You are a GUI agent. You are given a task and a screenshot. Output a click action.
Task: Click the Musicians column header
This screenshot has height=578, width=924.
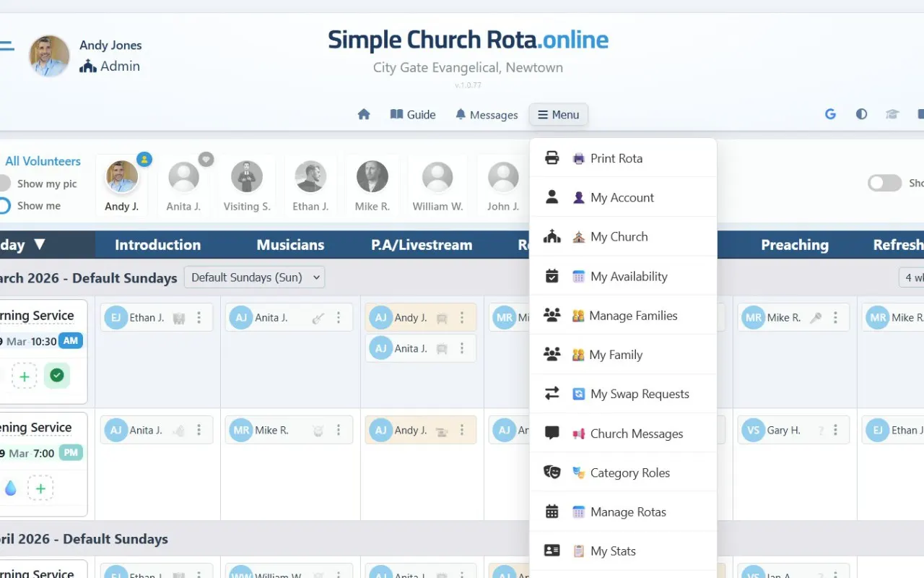point(290,245)
